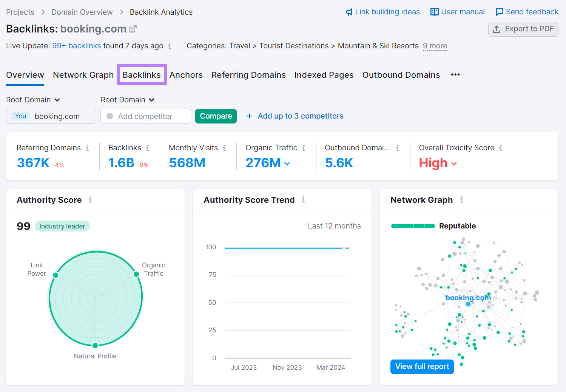Click View full report on Network Graph

(x=422, y=367)
